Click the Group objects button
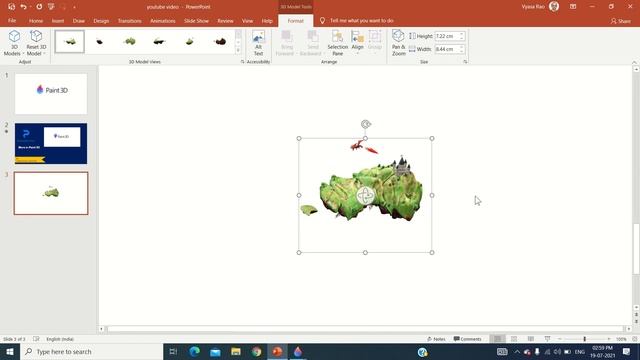 point(374,43)
